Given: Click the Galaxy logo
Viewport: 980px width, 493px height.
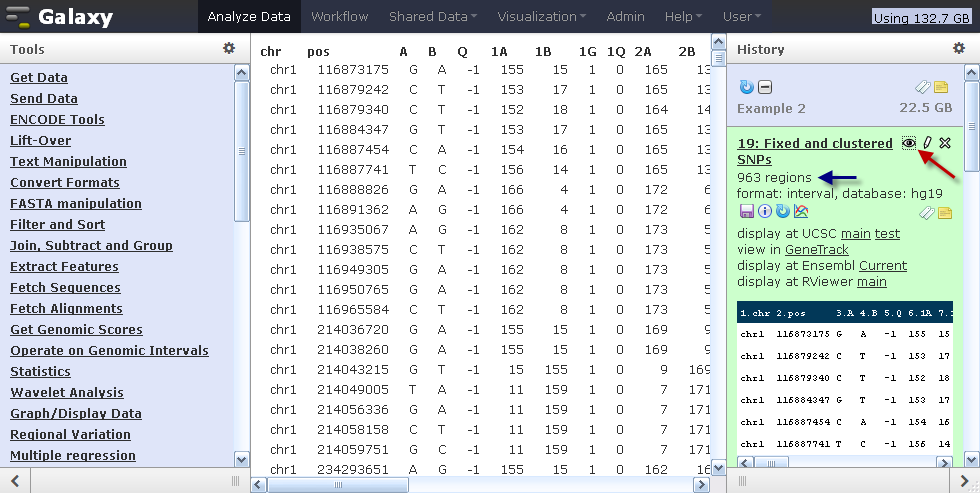Looking at the screenshot, I should coord(59,16).
